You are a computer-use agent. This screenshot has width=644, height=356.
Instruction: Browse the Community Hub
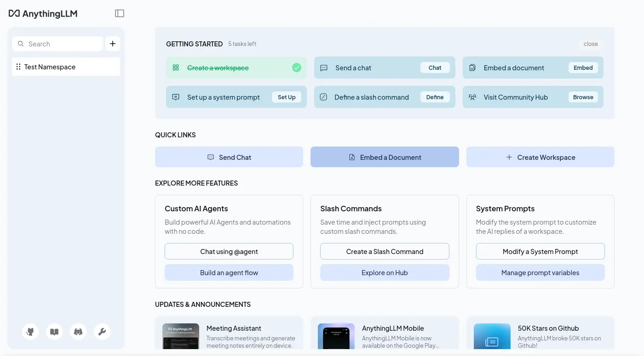(583, 97)
